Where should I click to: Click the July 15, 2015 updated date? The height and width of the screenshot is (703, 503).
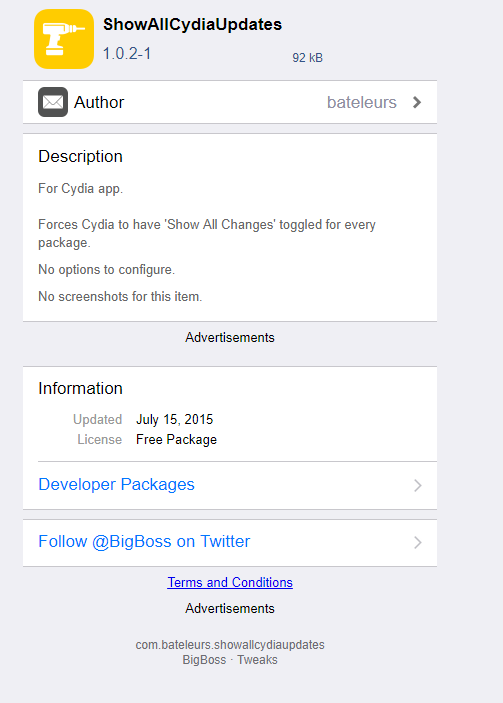[x=174, y=419]
